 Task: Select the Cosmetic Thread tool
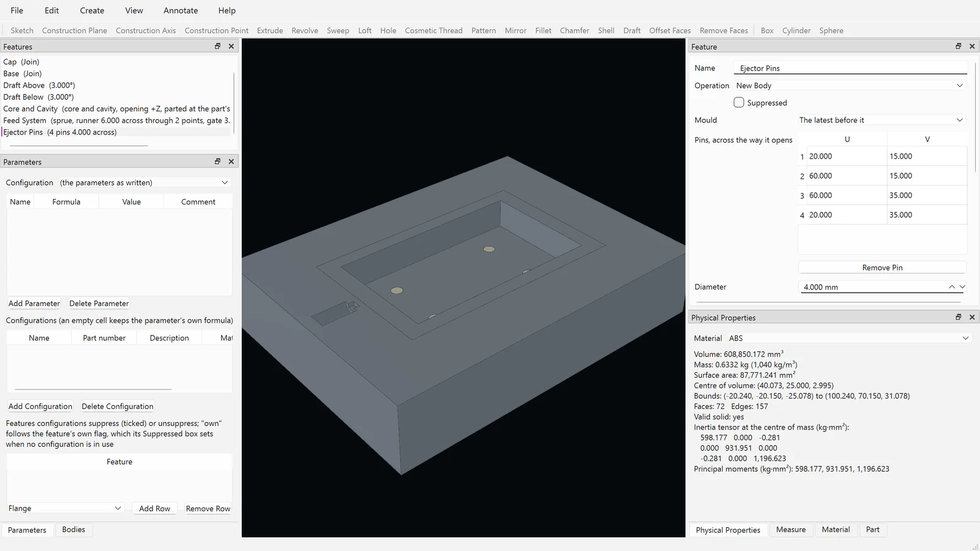coord(434,31)
